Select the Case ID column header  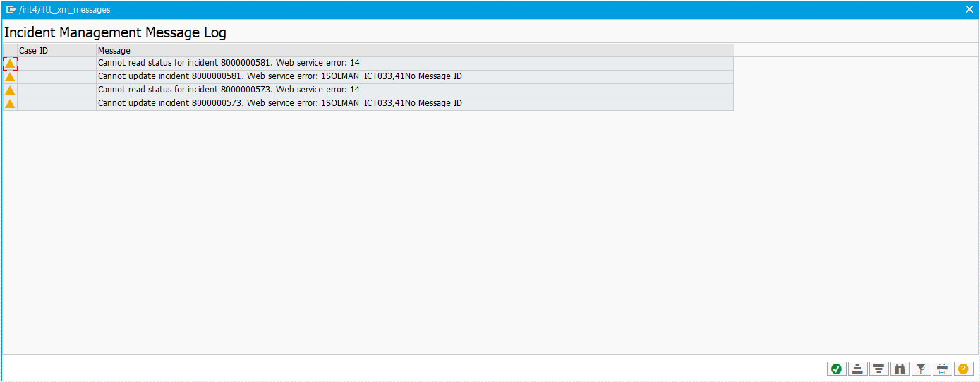[56, 51]
